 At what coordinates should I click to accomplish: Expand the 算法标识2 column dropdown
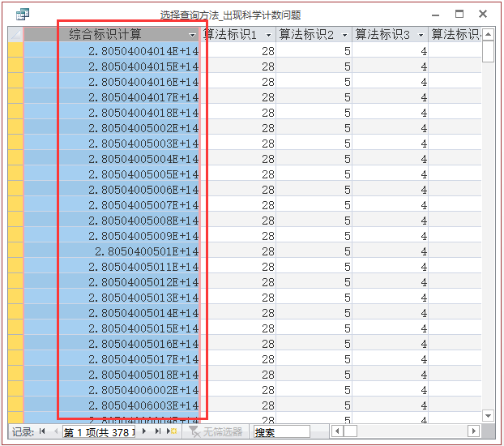pos(344,35)
